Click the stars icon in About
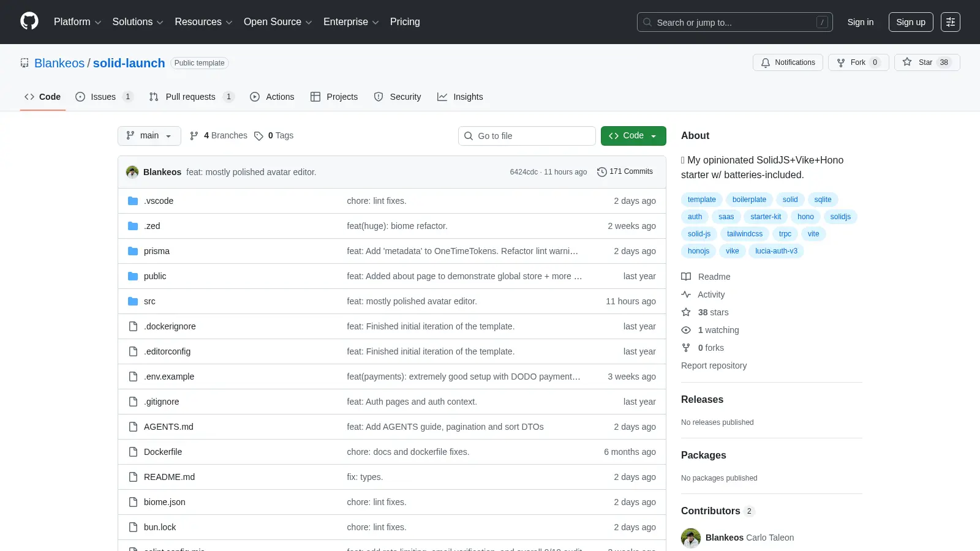 [686, 312]
